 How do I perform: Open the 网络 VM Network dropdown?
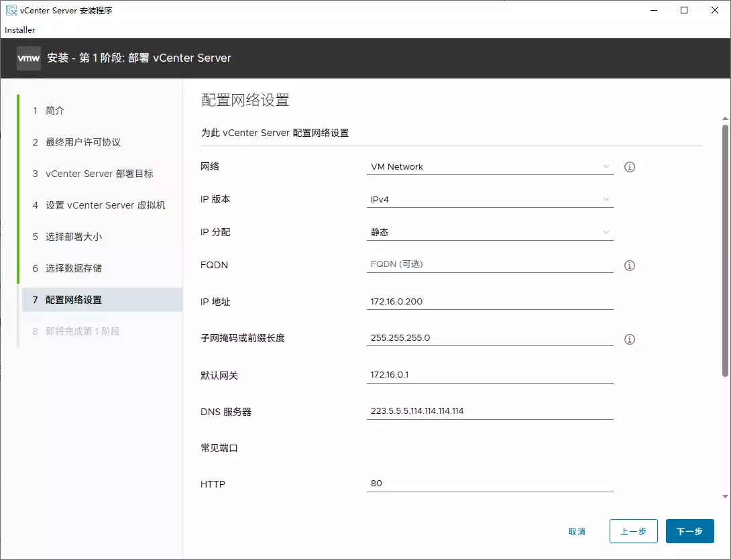pyautogui.click(x=490, y=167)
